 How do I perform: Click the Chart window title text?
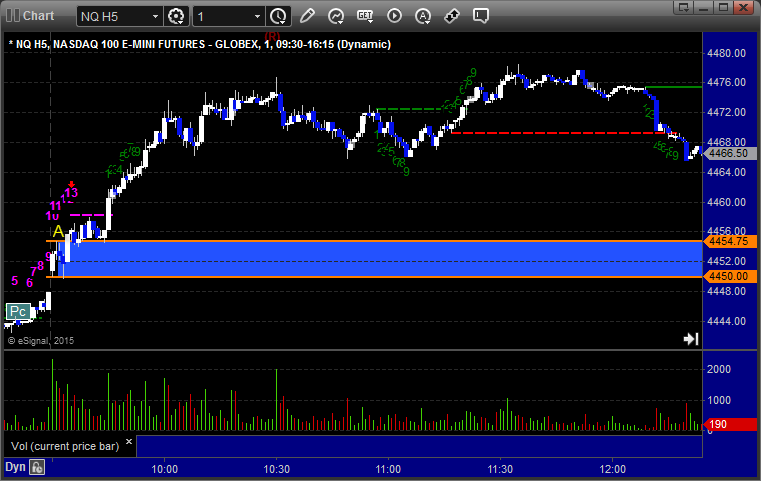tap(38, 16)
